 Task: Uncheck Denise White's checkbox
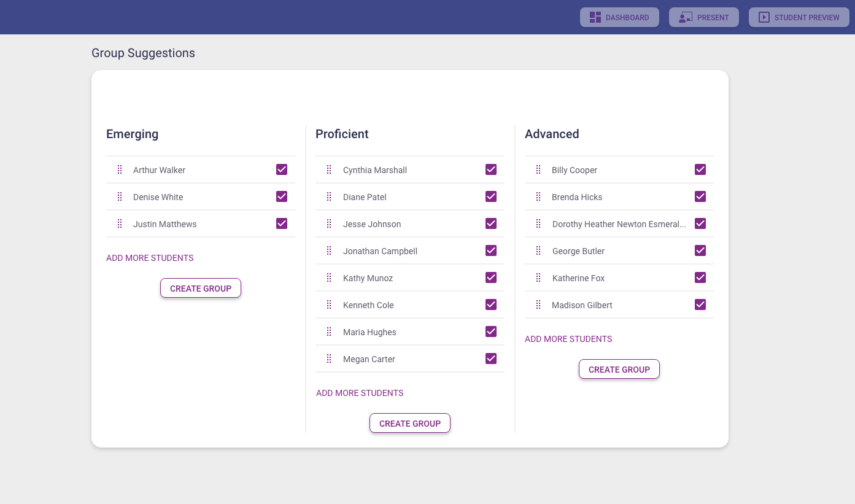coord(282,196)
